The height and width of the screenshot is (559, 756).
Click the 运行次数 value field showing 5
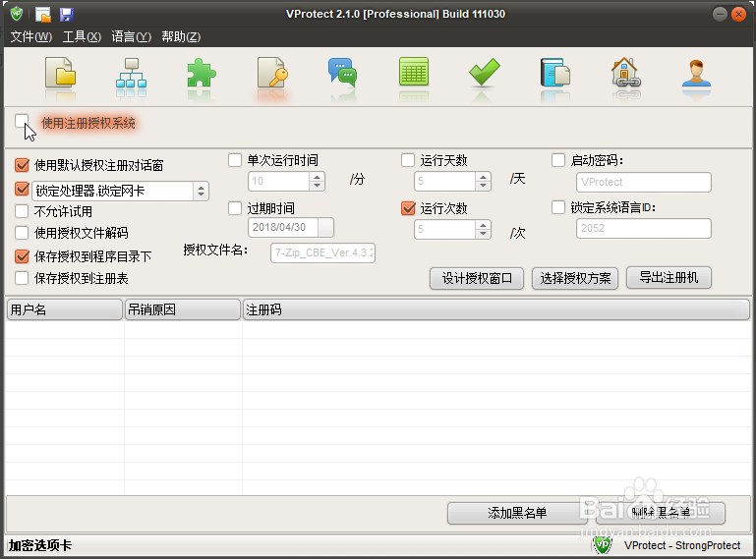tap(444, 229)
